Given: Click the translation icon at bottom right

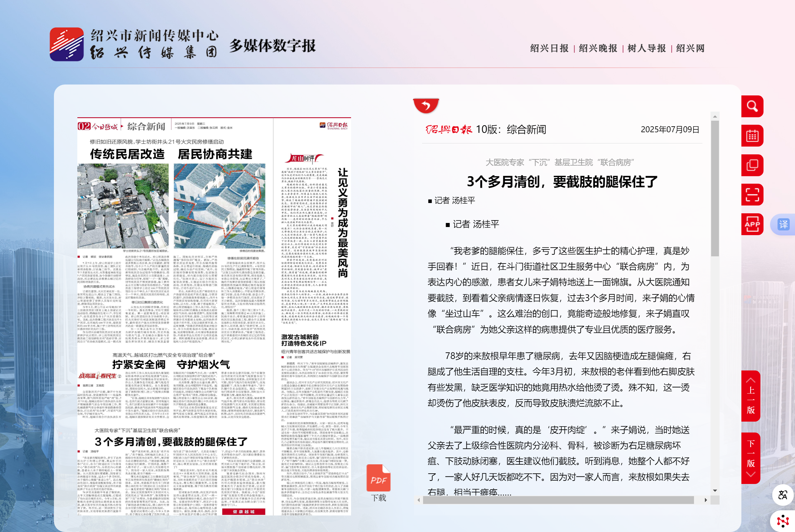Looking at the screenshot, I should pos(783,495).
